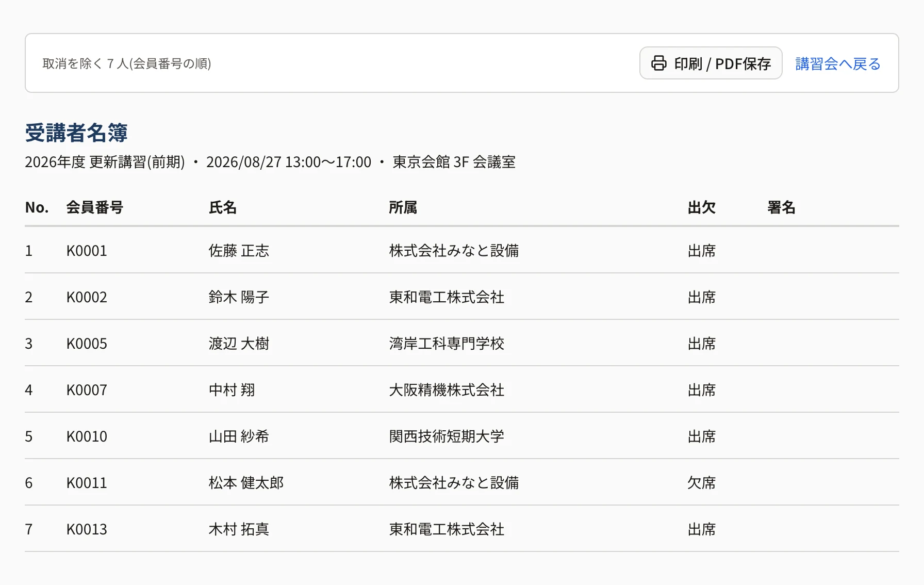
Task: Click the name 山田 紗希
Action: pyautogui.click(x=239, y=436)
